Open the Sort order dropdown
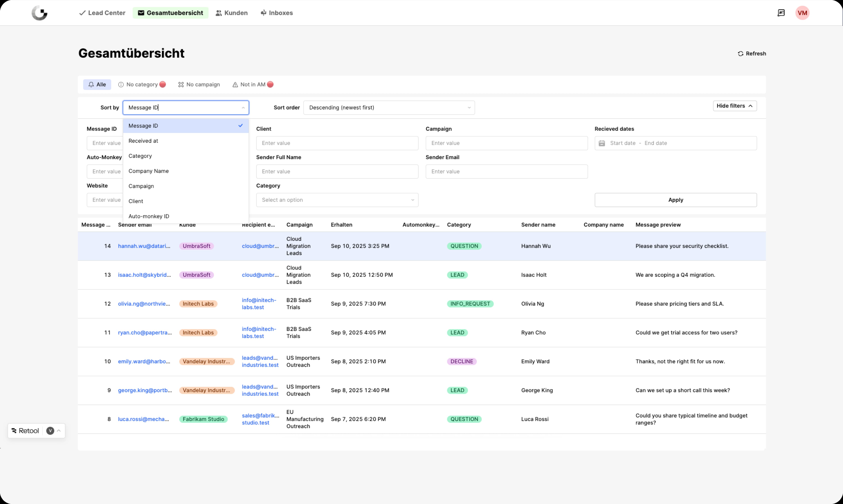 (388, 108)
